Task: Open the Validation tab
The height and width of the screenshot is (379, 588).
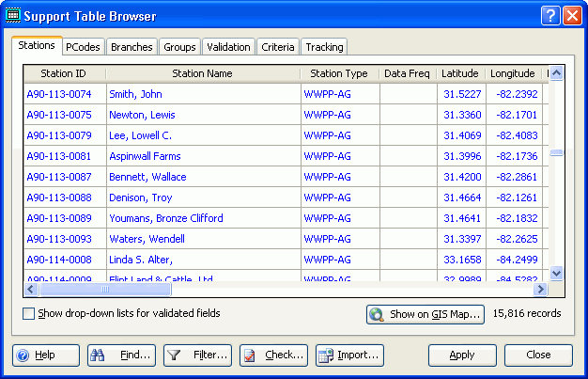Action: coord(228,47)
